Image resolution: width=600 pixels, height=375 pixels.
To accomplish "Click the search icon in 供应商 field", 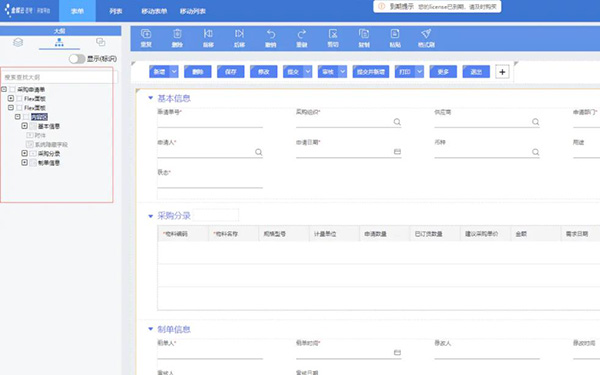I will (x=535, y=122).
